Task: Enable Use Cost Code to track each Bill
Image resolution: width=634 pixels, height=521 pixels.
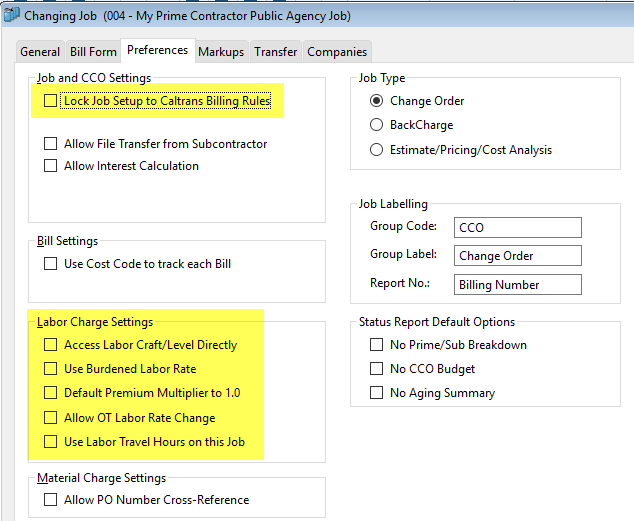Action: click(51, 264)
